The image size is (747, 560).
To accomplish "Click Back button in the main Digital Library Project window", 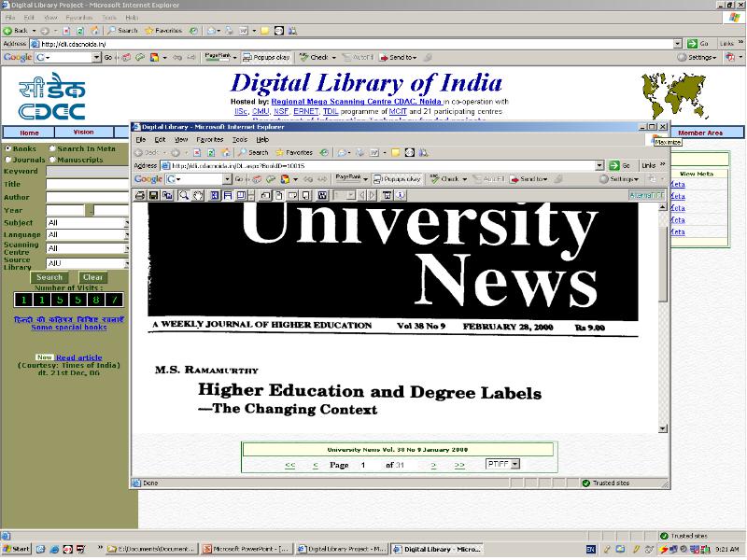I will point(16,31).
